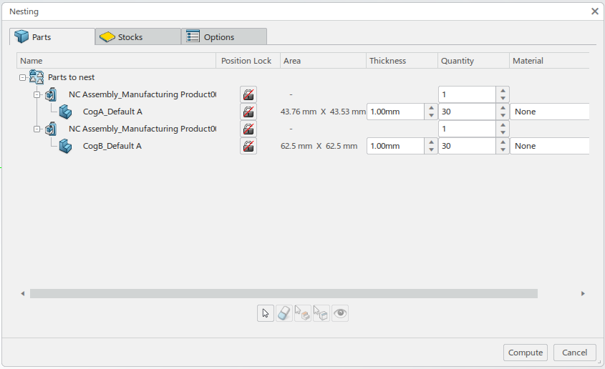Edit CogA thickness field 1.00mm
The image size is (605, 369).
click(395, 112)
